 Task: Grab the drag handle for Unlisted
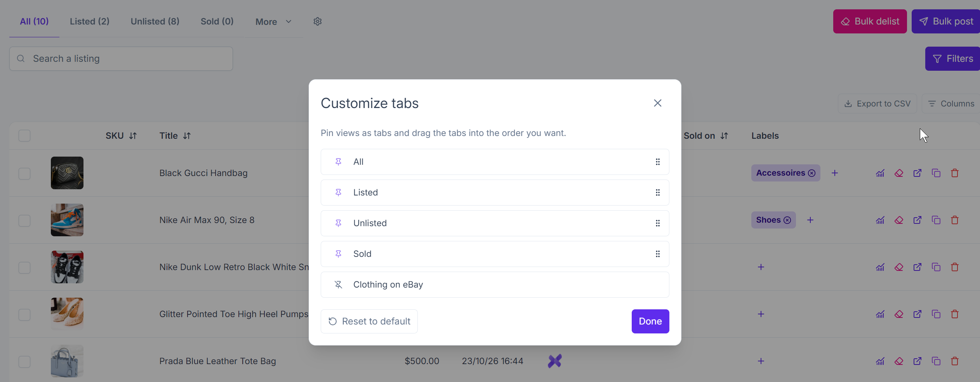[658, 223]
